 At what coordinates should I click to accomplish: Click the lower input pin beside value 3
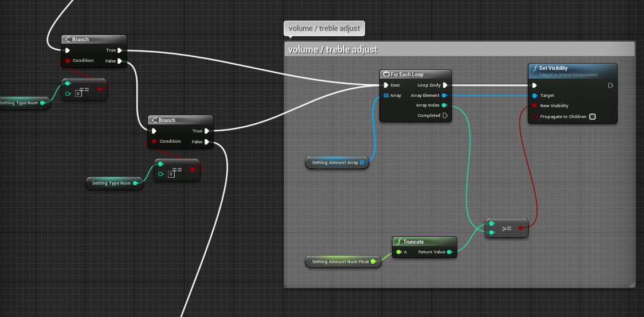pos(160,174)
